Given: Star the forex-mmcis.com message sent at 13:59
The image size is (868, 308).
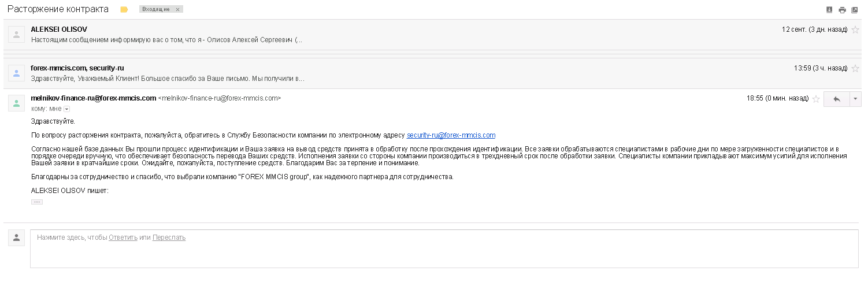Looking at the screenshot, I should [855, 68].
